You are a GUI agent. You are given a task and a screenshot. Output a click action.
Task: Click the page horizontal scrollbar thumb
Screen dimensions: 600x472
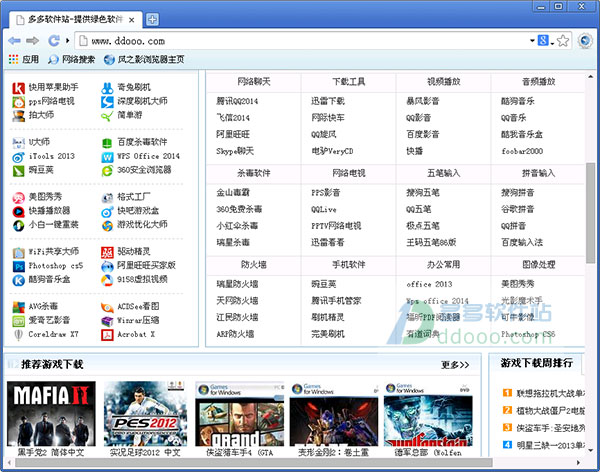253,462
